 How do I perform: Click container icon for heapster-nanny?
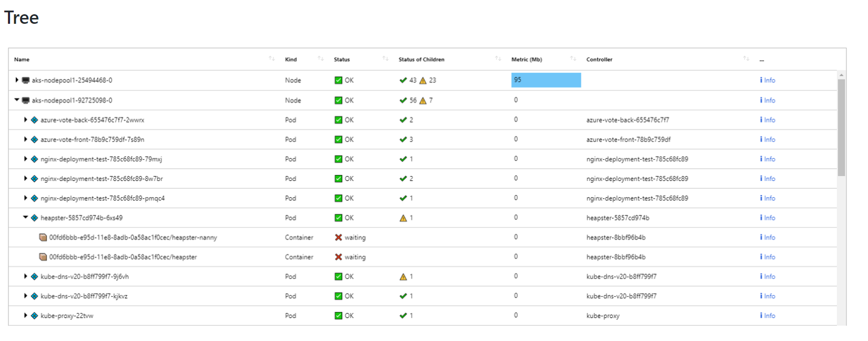click(43, 237)
